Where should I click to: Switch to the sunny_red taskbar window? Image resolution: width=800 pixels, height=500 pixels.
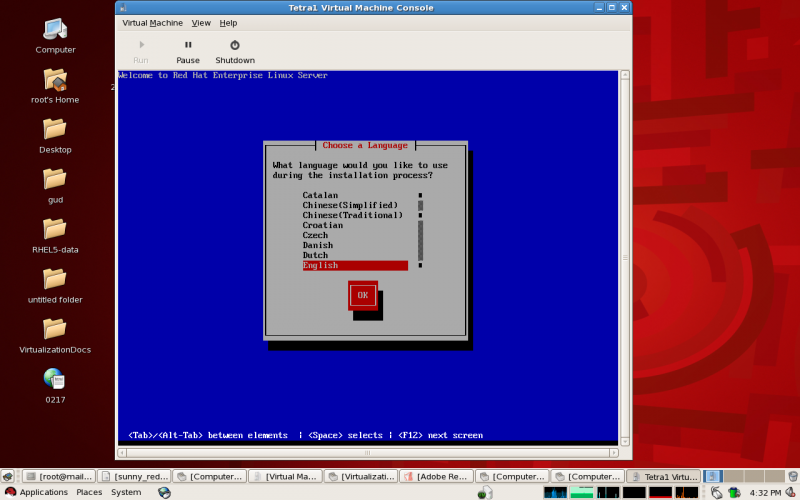click(134, 477)
